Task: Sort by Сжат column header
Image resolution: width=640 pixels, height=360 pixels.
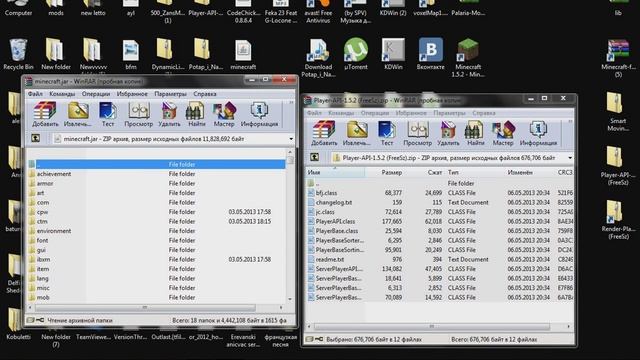Action: tap(424, 173)
